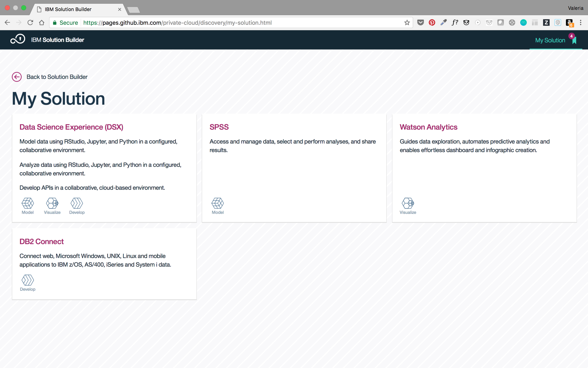
Task: Click the browser home icon
Action: tap(42, 23)
